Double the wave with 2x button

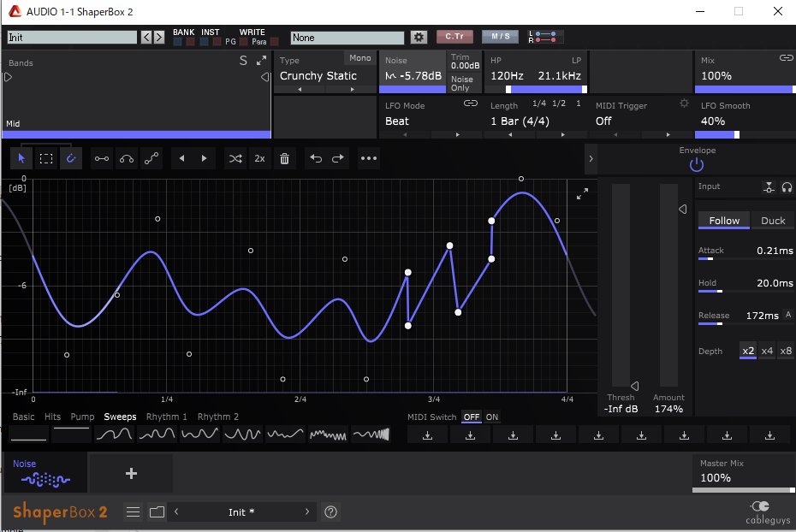[x=259, y=159]
